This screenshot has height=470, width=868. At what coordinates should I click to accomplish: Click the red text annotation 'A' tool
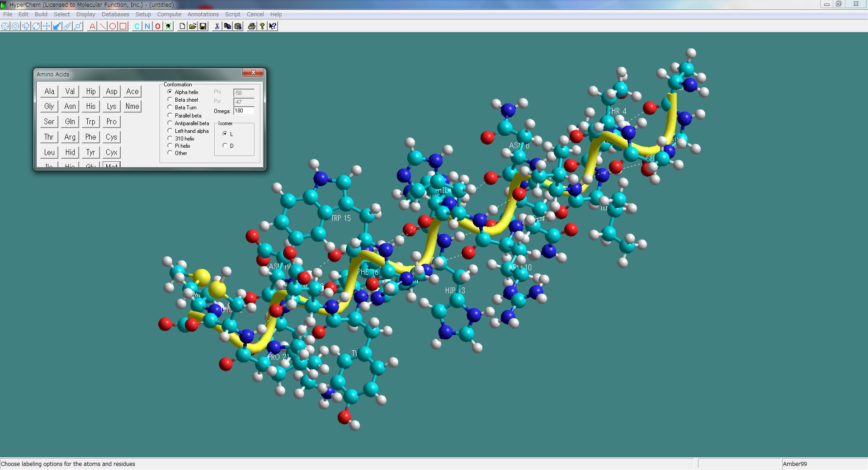pyautogui.click(x=92, y=26)
